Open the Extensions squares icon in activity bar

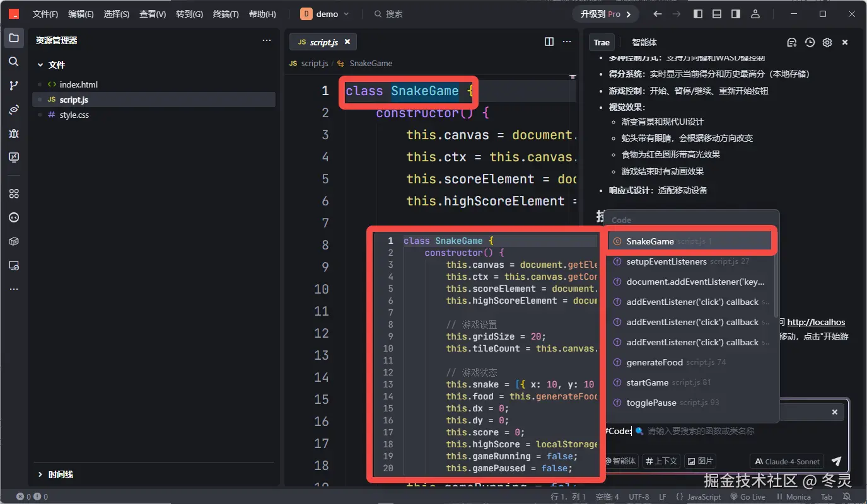click(x=14, y=193)
